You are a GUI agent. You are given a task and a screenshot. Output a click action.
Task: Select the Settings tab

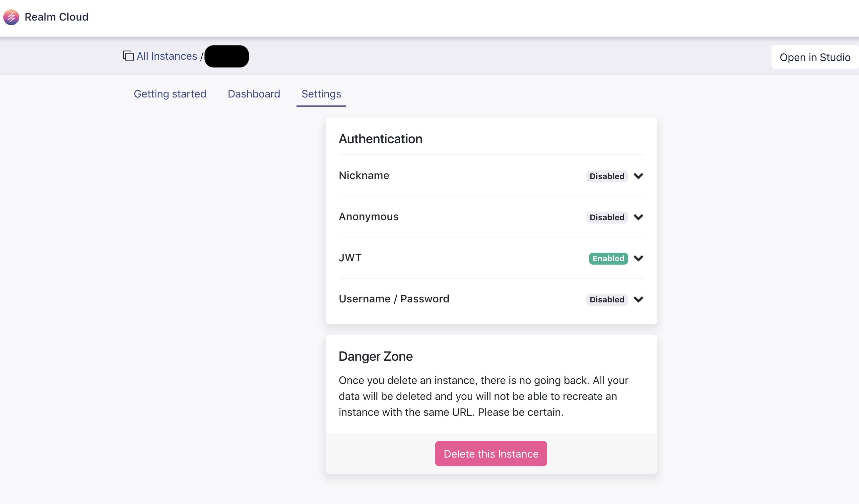pos(321,94)
